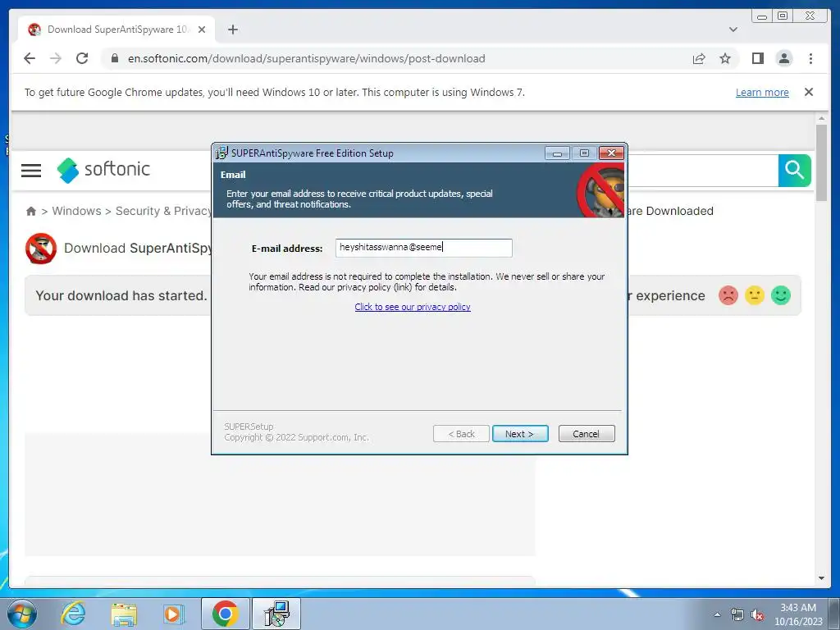Close the Download SuperAntiSpyware tab
This screenshot has height=630, width=840.
(x=202, y=30)
